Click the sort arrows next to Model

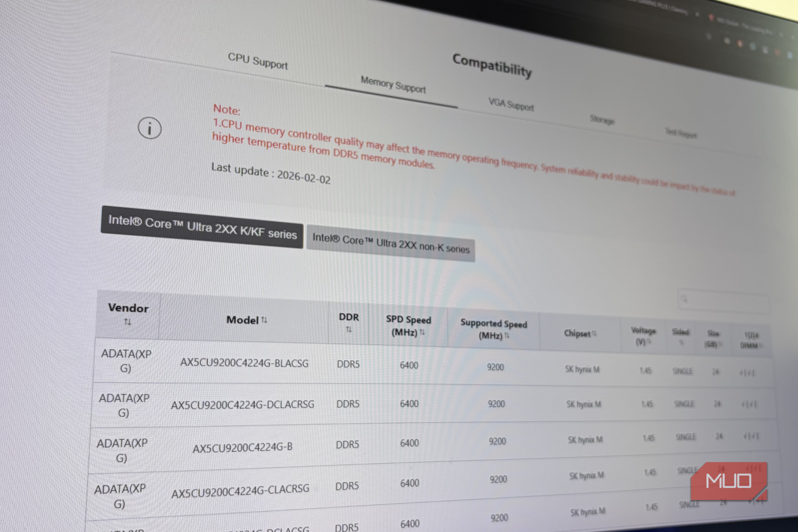point(264,320)
